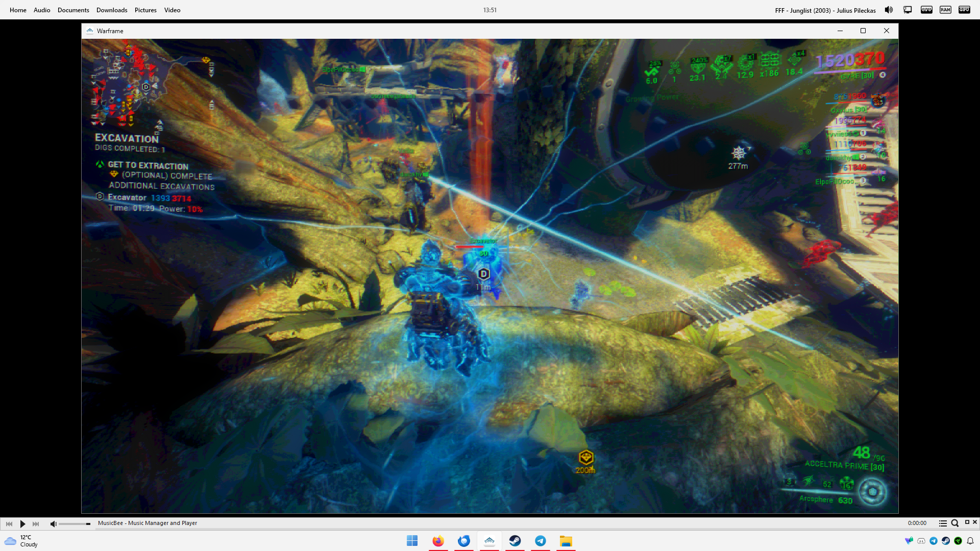This screenshot has width=980, height=551.
Task: Open MusicBee playlist list icon
Action: click(943, 523)
